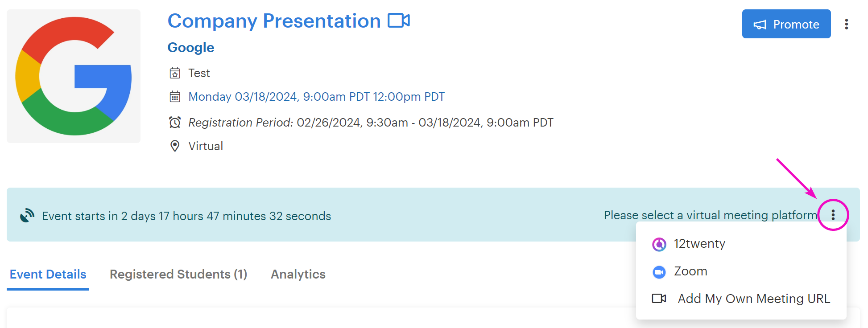Screen dimensions: 868x328
Task: Select Add My Own Meeting URL
Action: pos(753,299)
